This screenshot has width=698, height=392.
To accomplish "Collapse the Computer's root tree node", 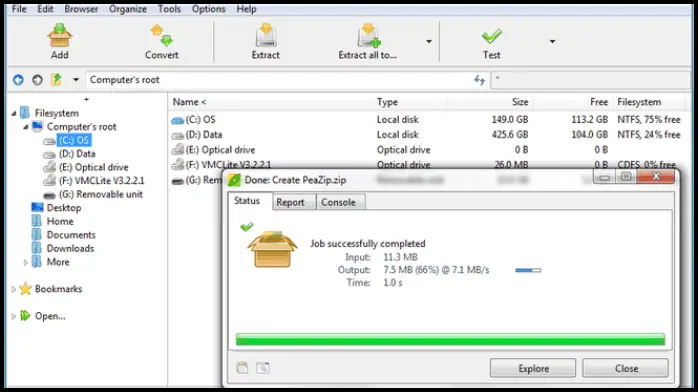I will [26, 127].
